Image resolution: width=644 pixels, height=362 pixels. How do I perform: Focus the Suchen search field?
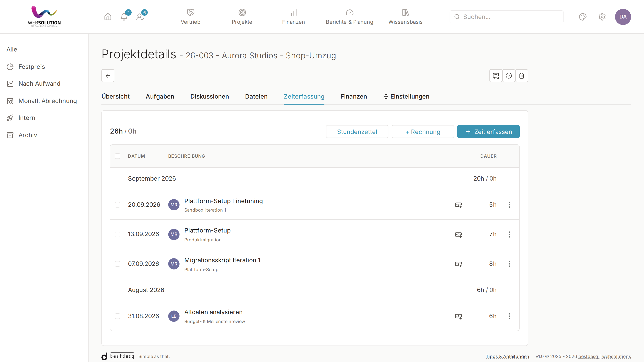(506, 17)
